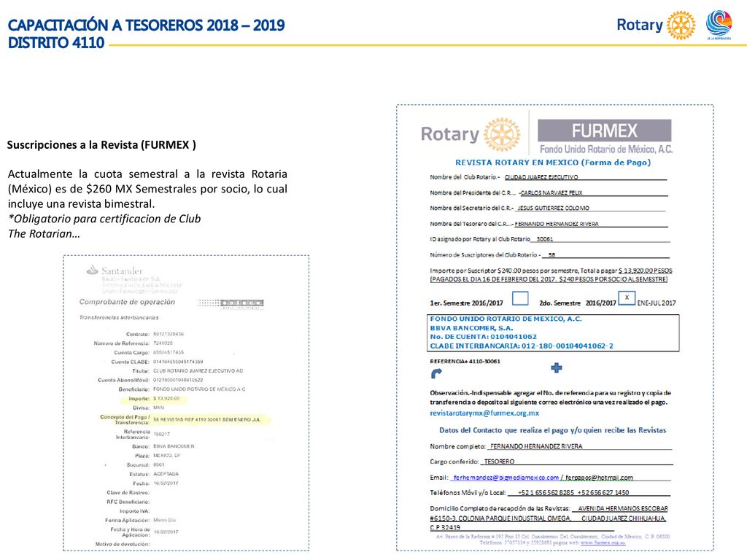Screen dimensions: 747x560
Task: Click the BBVA BANCOMER, S.A. line in blue box
Action: pos(471,327)
